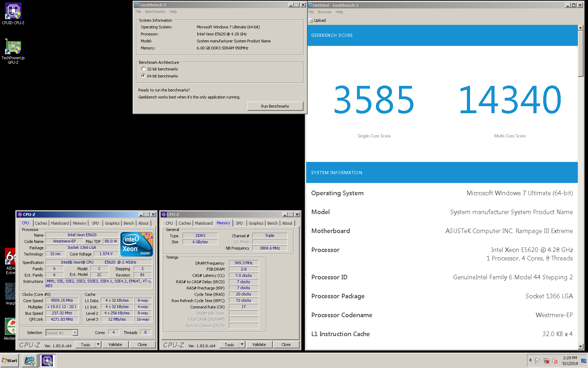
Task: Click the Upload icon in Geekbench results window
Action: coord(311,20)
